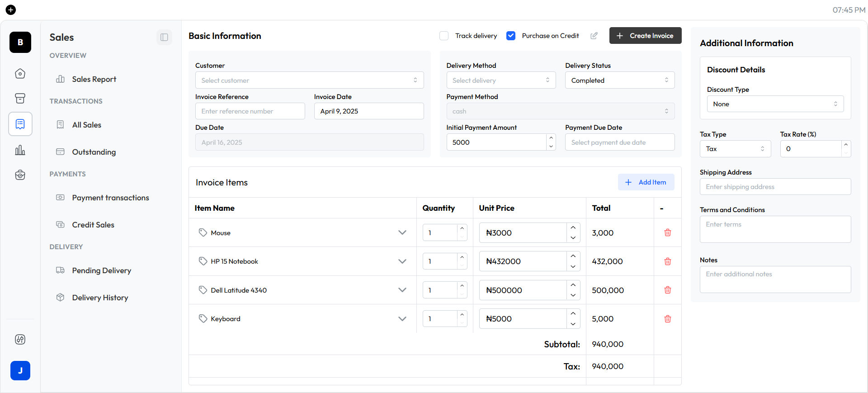This screenshot has height=393, width=868.
Task: Delete the HP 15 Notebook row
Action: click(668, 261)
